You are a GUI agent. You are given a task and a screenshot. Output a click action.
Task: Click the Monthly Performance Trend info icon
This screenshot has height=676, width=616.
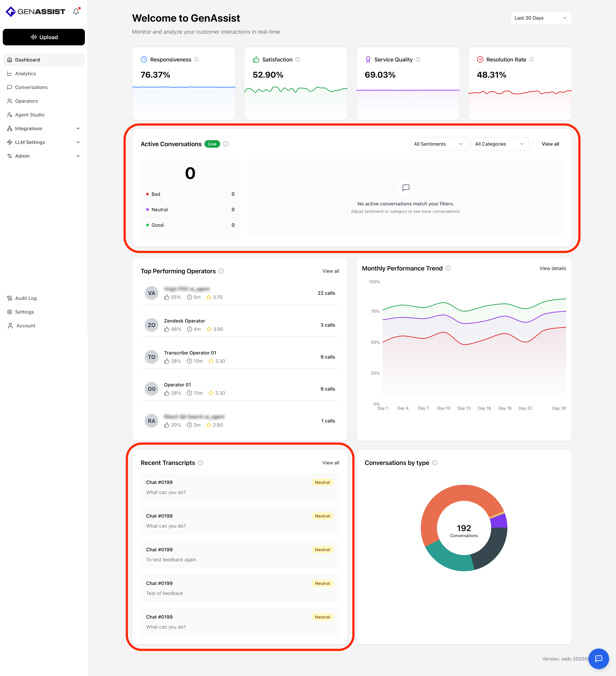448,268
